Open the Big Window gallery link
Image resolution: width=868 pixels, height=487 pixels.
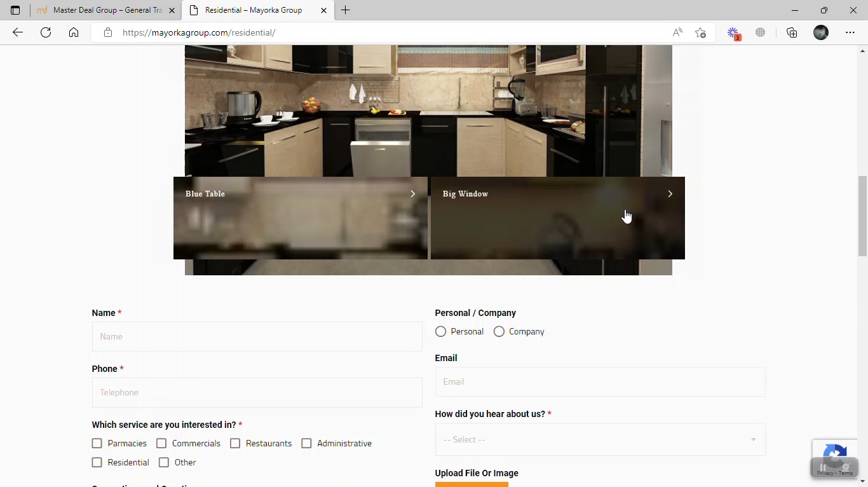pyautogui.click(x=558, y=218)
